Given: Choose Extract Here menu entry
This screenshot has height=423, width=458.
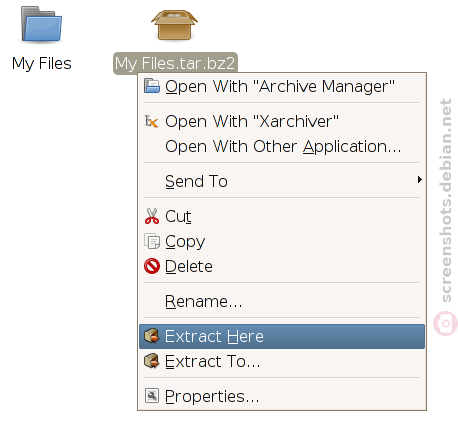Looking at the screenshot, I should (282, 336).
